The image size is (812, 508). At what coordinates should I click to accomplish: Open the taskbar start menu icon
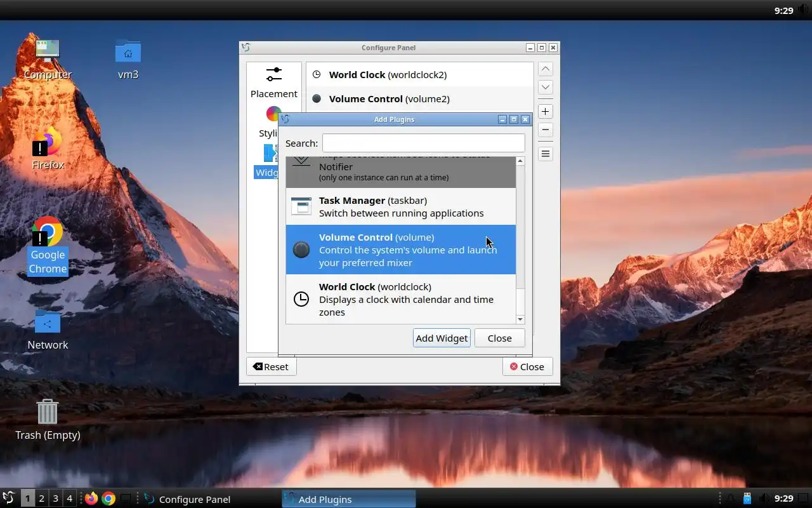(9, 498)
